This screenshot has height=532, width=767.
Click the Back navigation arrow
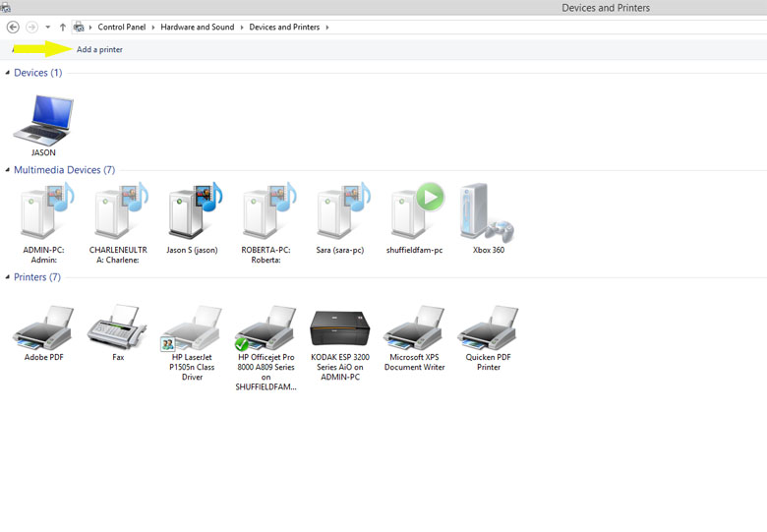click(13, 28)
